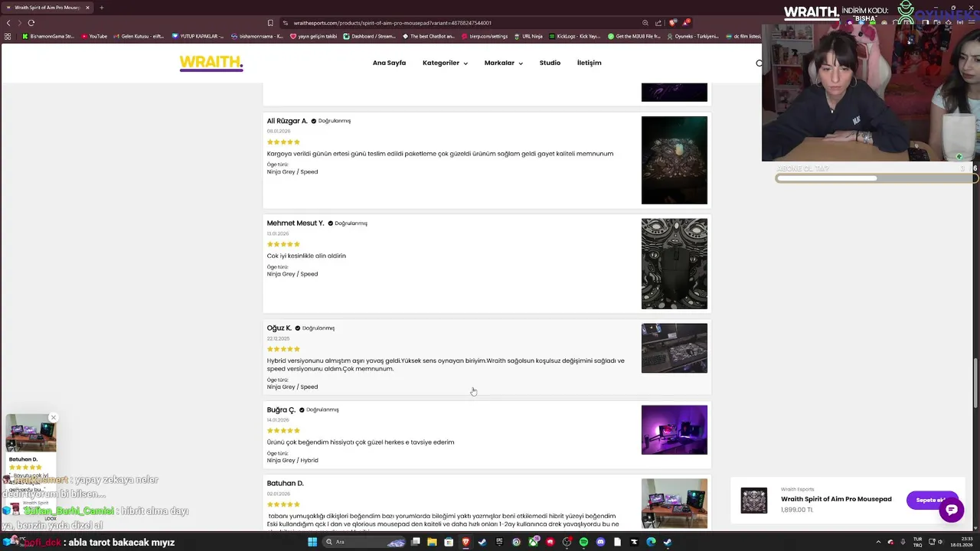
Task: Open the yayın gelişim takibi bookmark
Action: (314, 36)
